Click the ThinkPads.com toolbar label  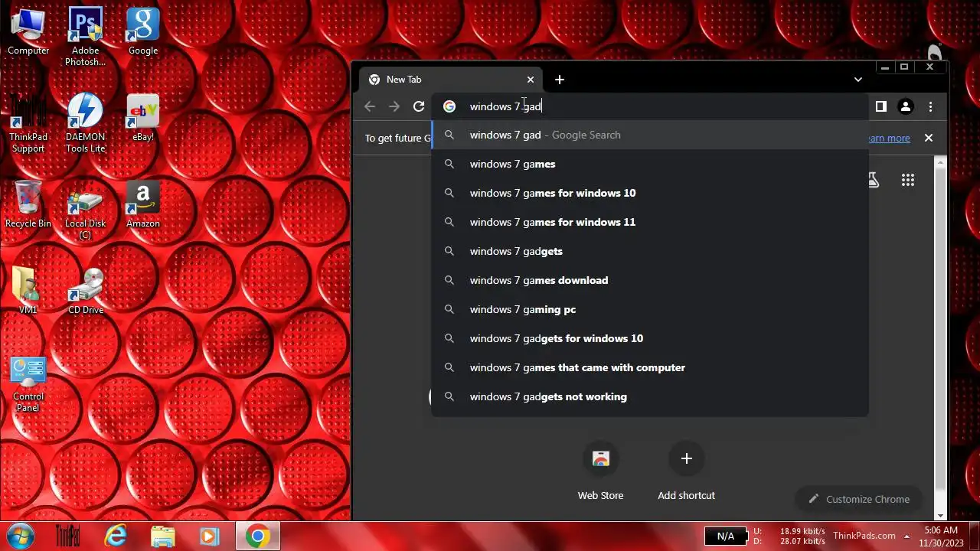click(x=864, y=536)
